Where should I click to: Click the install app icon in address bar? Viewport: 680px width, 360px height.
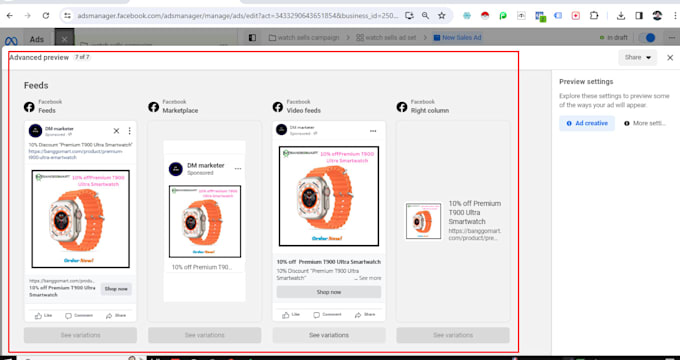click(409, 16)
